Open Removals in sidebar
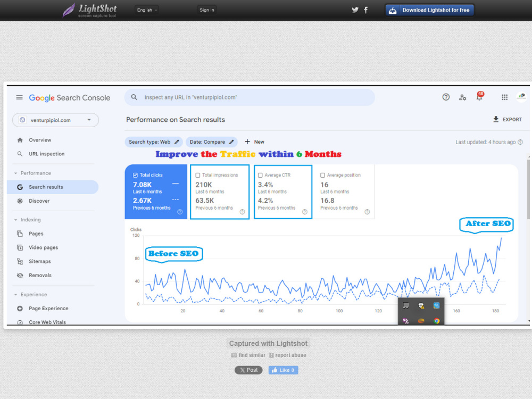 coord(40,276)
